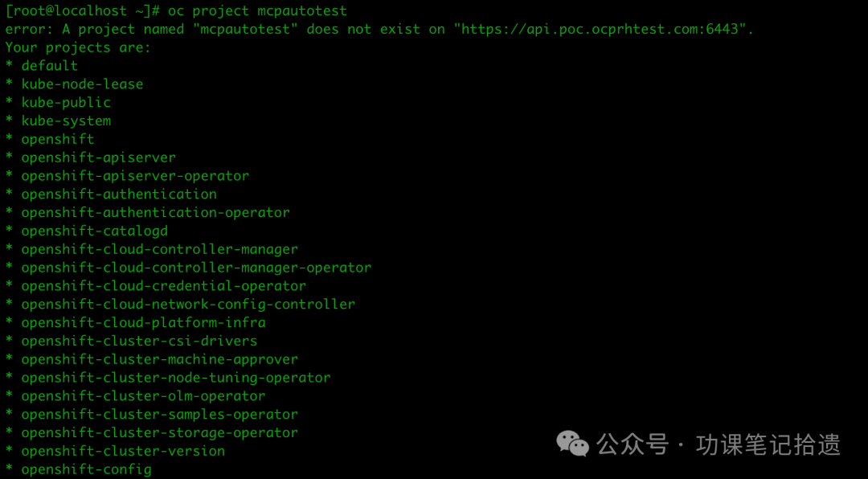Click the openshift-cloud-network-config-controller entry

[188, 305]
